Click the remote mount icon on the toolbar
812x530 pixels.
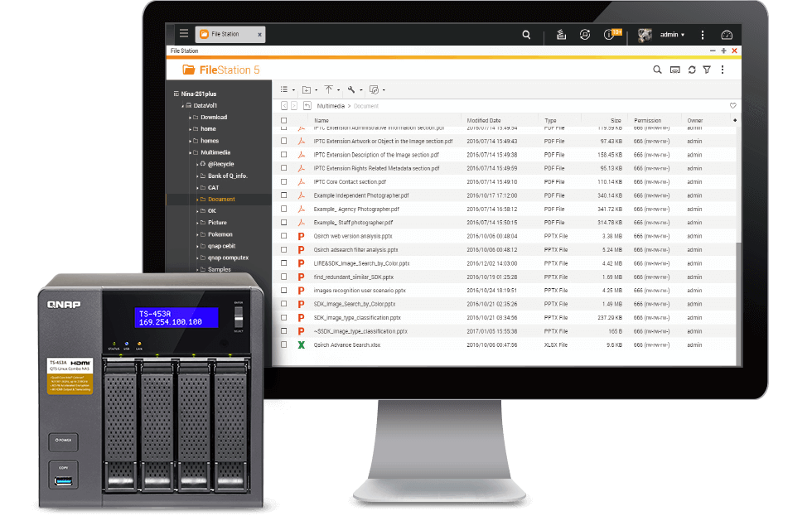[x=375, y=89]
